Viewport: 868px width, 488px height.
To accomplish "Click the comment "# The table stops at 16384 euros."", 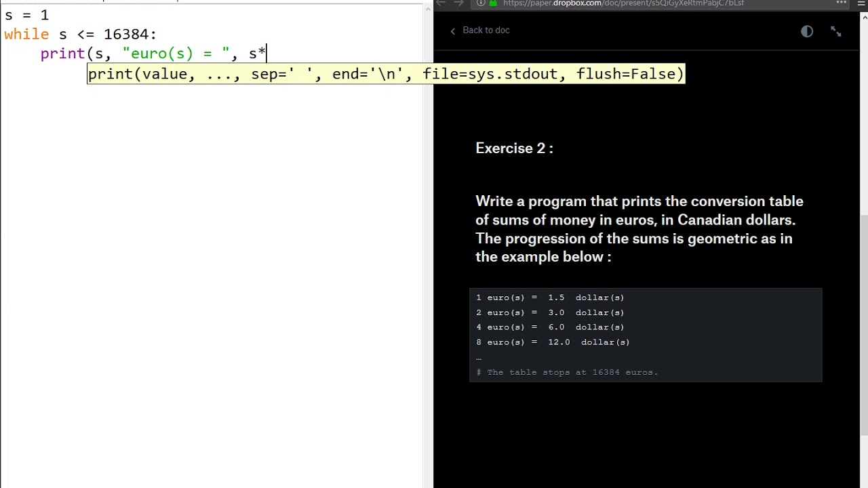I will coord(567,372).
